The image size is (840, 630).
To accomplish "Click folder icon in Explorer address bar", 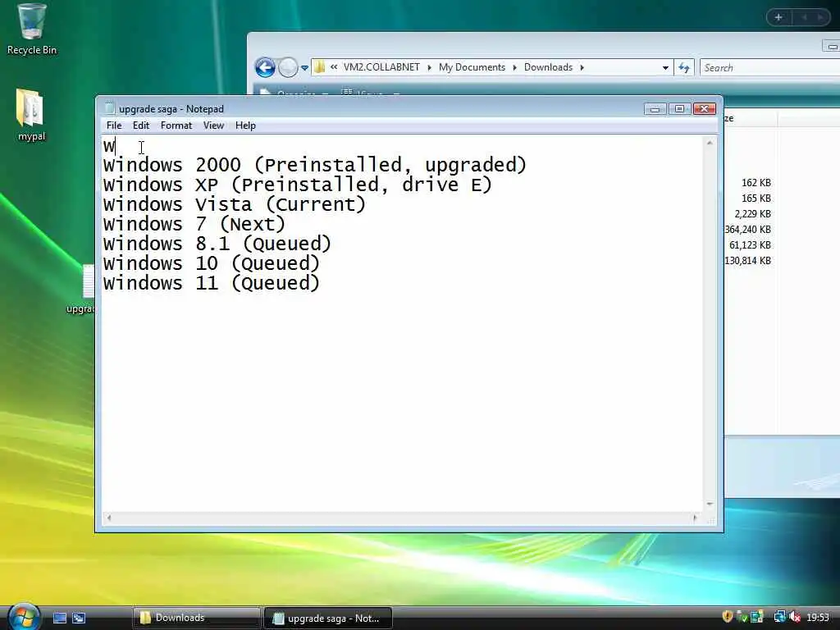I will (x=319, y=67).
